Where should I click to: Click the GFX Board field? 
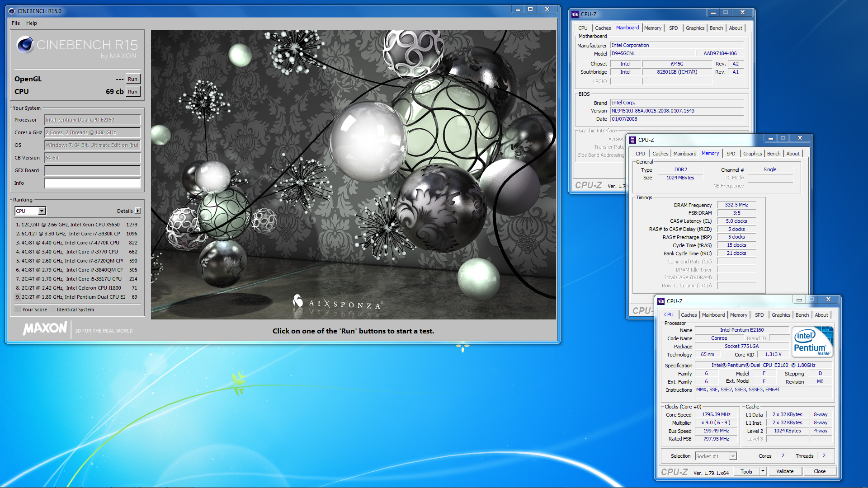pos(92,170)
